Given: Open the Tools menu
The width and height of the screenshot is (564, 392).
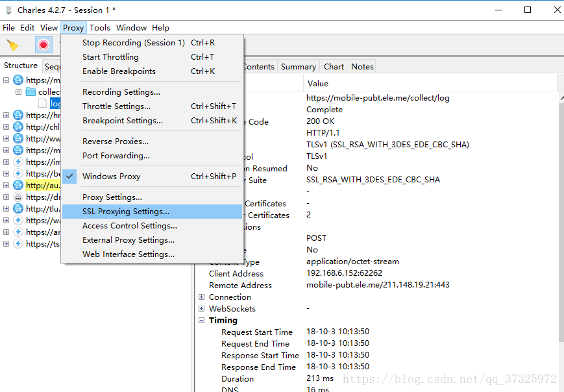Looking at the screenshot, I should click(x=100, y=28).
